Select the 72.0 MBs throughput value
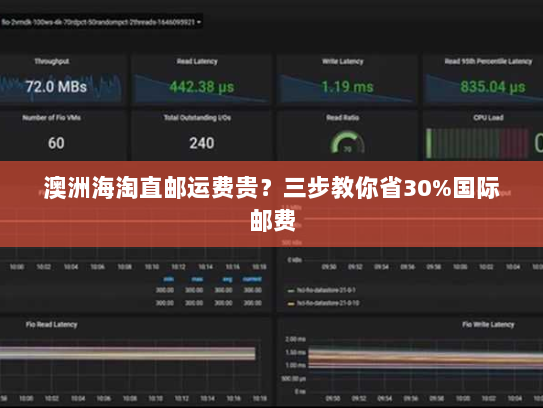Screen dimensions: 543x408 tap(56, 86)
